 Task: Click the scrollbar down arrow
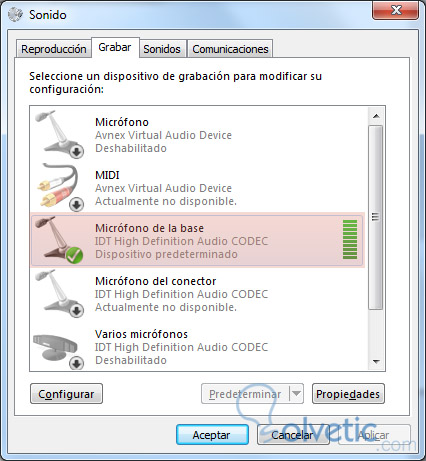tap(376, 362)
